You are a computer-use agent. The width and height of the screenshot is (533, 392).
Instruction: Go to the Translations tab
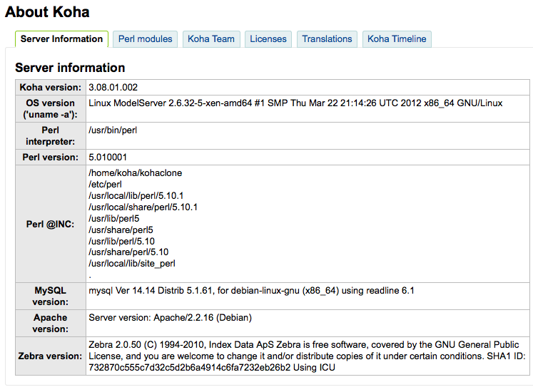point(327,39)
